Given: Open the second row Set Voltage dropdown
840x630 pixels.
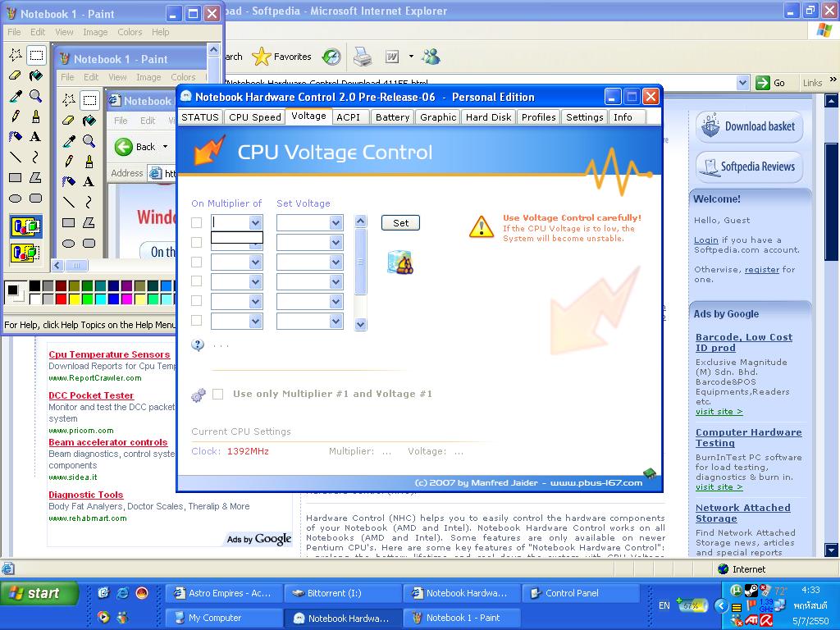Looking at the screenshot, I should 336,242.
